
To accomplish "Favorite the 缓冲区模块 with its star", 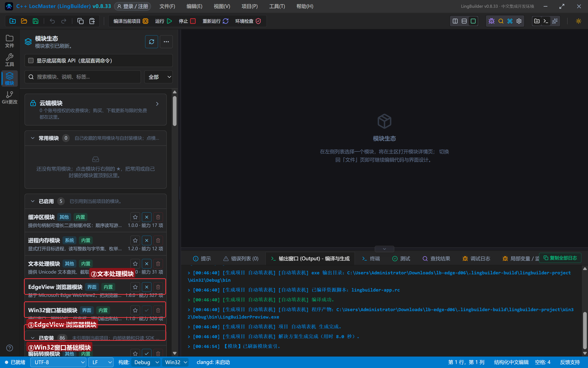I will [x=135, y=217].
